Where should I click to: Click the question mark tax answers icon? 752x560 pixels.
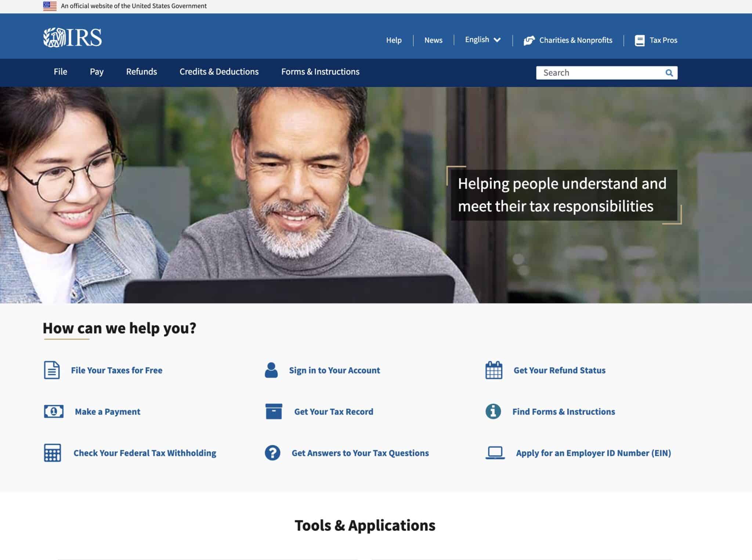pyautogui.click(x=272, y=453)
